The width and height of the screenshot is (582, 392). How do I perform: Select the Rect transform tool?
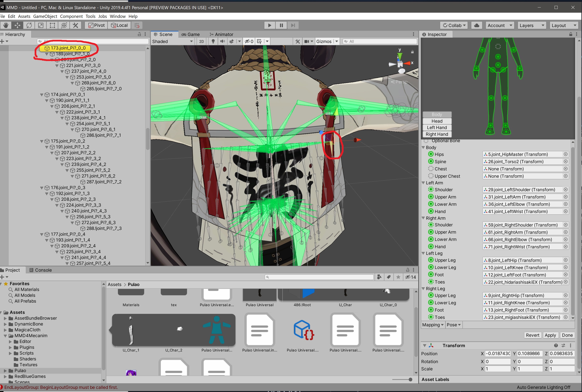tap(52, 25)
